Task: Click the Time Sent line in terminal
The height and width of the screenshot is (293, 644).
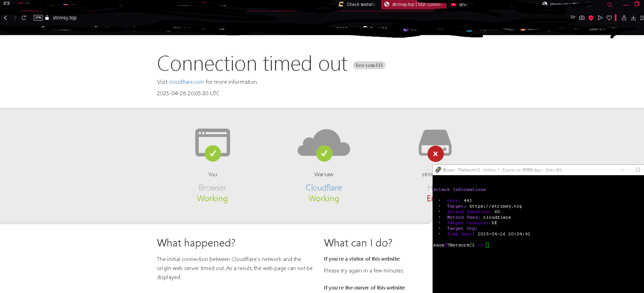Action: pyautogui.click(x=489, y=234)
